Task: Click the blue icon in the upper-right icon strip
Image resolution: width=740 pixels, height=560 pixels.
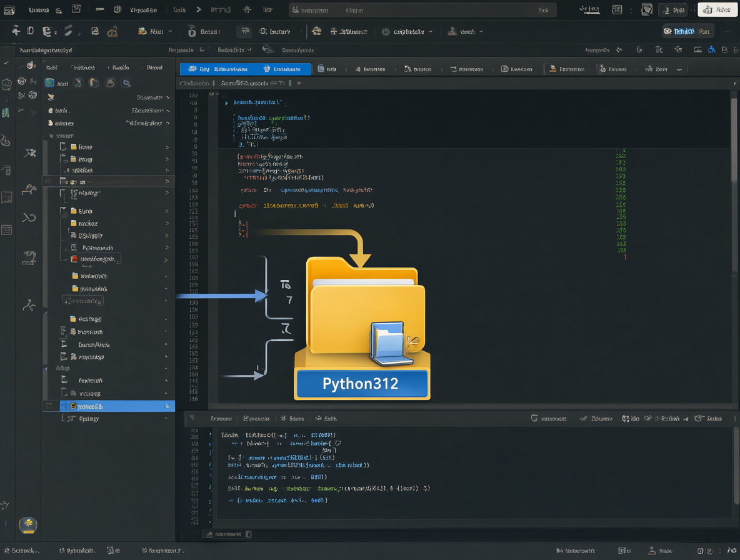Action: [711, 49]
